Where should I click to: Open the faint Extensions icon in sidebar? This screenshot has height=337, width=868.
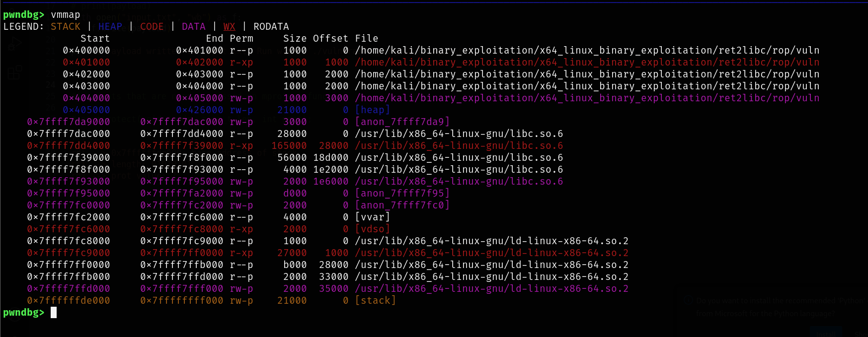tap(14, 72)
